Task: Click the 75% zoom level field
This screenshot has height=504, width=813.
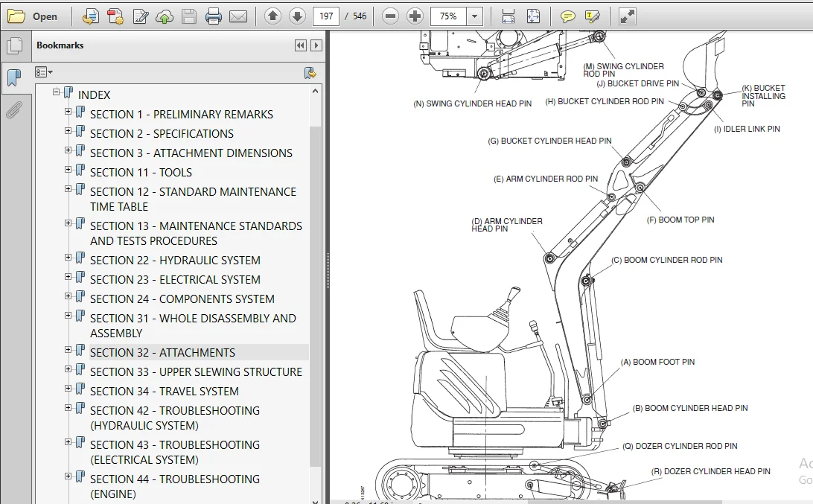Action: [448, 16]
